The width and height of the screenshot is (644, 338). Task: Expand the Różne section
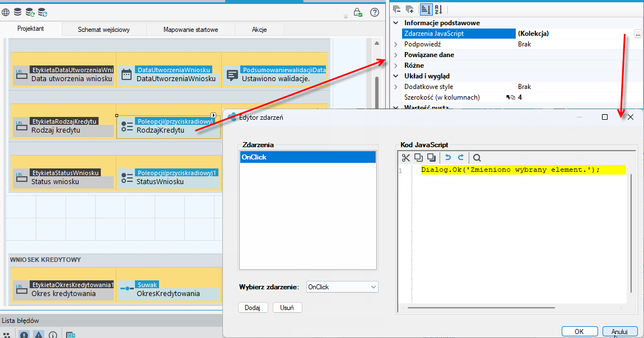396,65
